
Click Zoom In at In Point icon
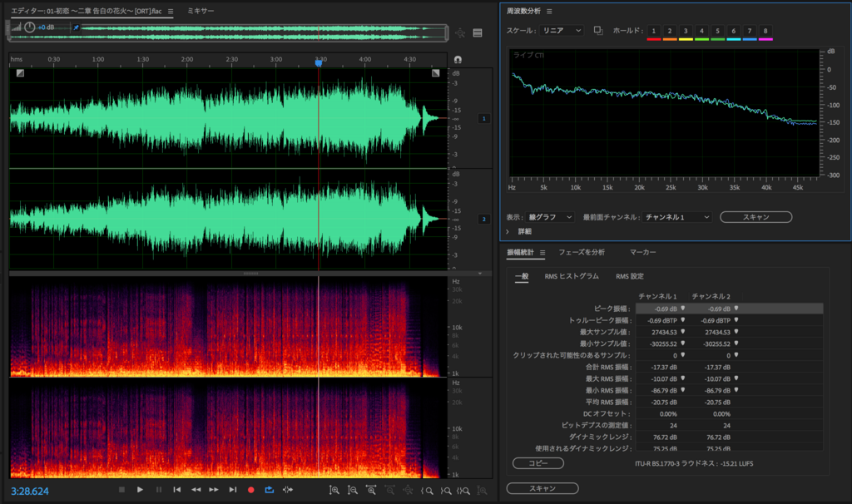click(427, 491)
